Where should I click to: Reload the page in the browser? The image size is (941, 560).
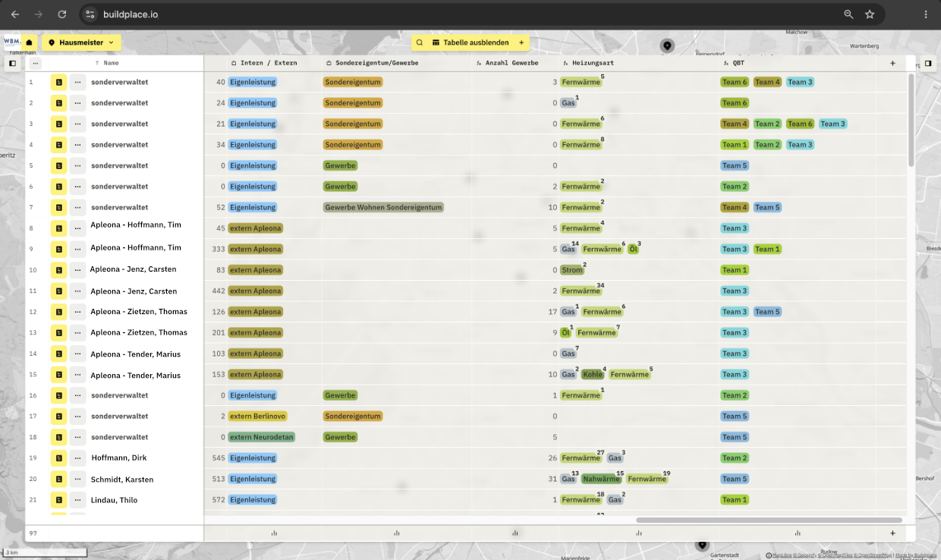[x=62, y=14]
